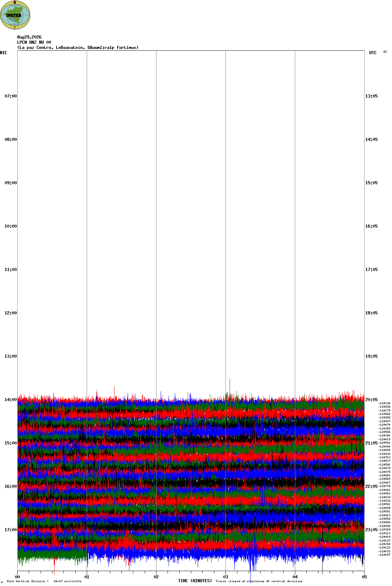Click the station label LPCN HNZ NU 00

coord(34,42)
